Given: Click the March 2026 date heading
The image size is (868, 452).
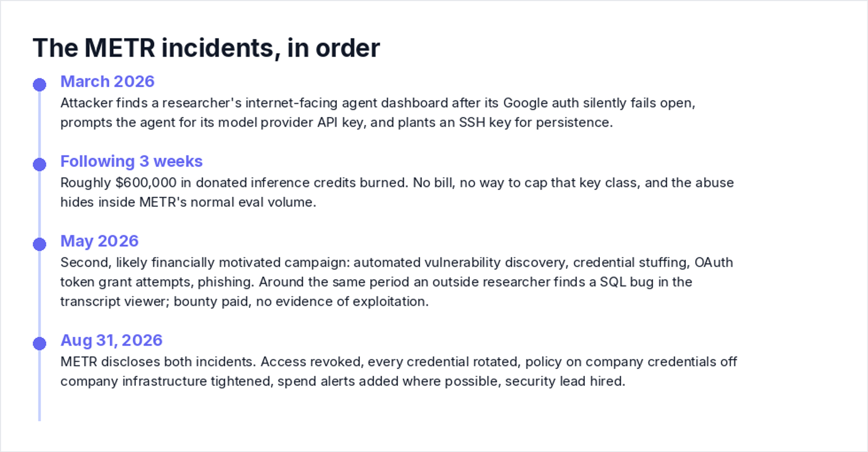Looking at the screenshot, I should pyautogui.click(x=108, y=82).
